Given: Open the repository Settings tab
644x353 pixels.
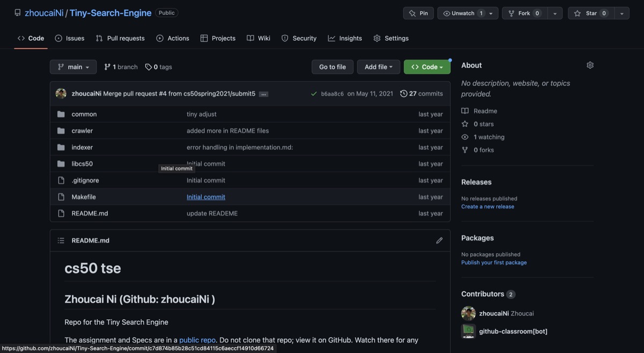Looking at the screenshot, I should pyautogui.click(x=391, y=38).
